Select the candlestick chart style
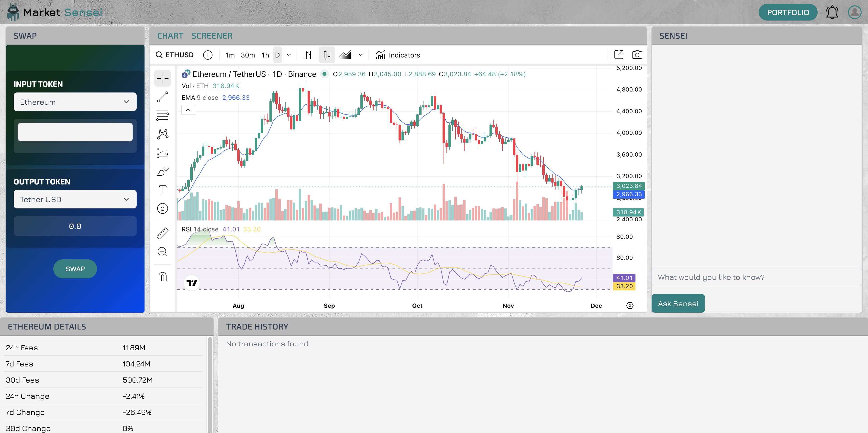The image size is (868, 433). coord(326,55)
